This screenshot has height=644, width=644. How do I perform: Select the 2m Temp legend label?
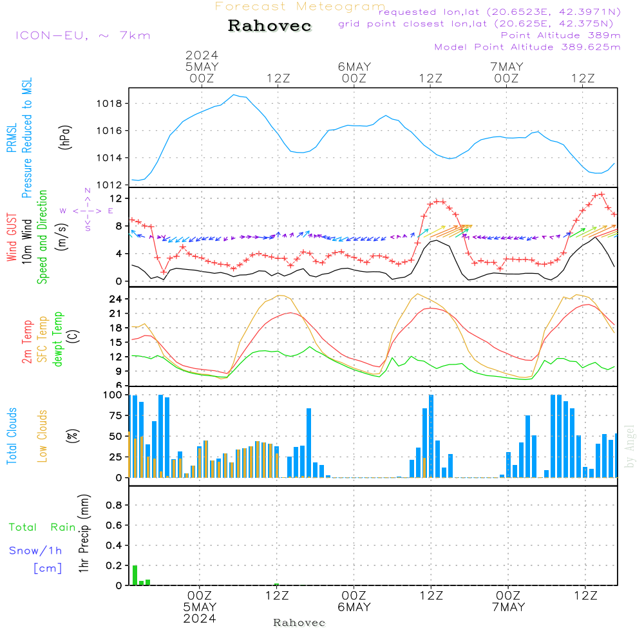coord(28,340)
